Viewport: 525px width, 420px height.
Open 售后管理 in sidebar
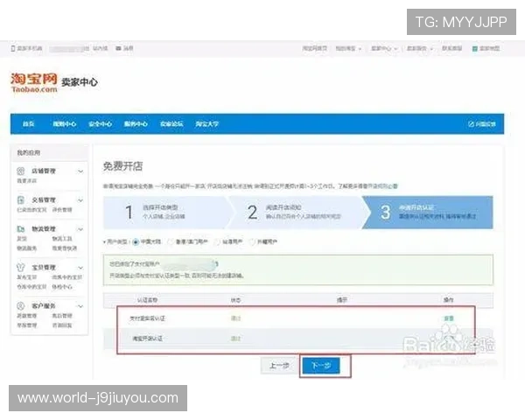[62, 316]
